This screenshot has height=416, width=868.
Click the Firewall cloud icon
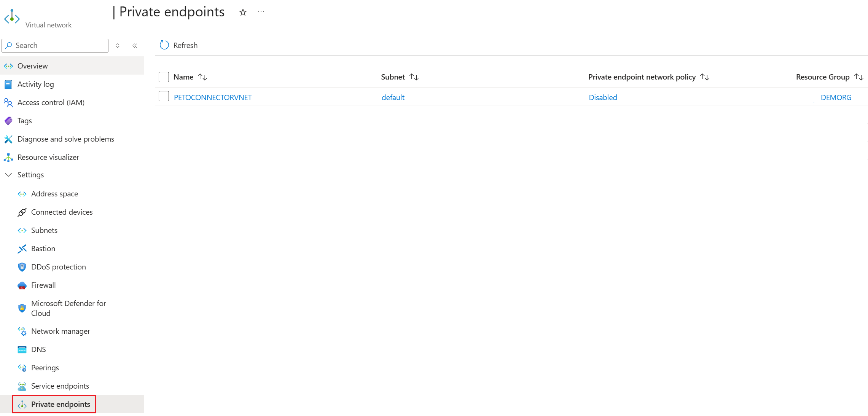tap(22, 285)
